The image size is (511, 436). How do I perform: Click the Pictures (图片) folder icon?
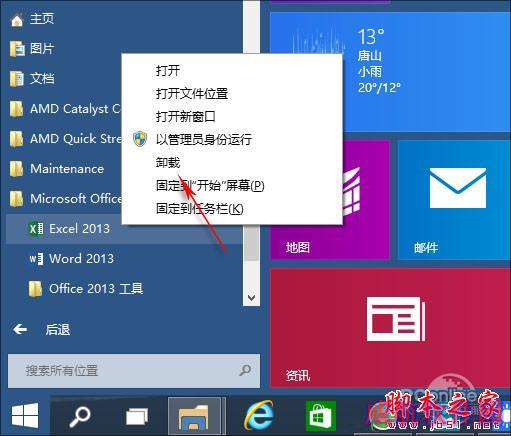[x=17, y=49]
